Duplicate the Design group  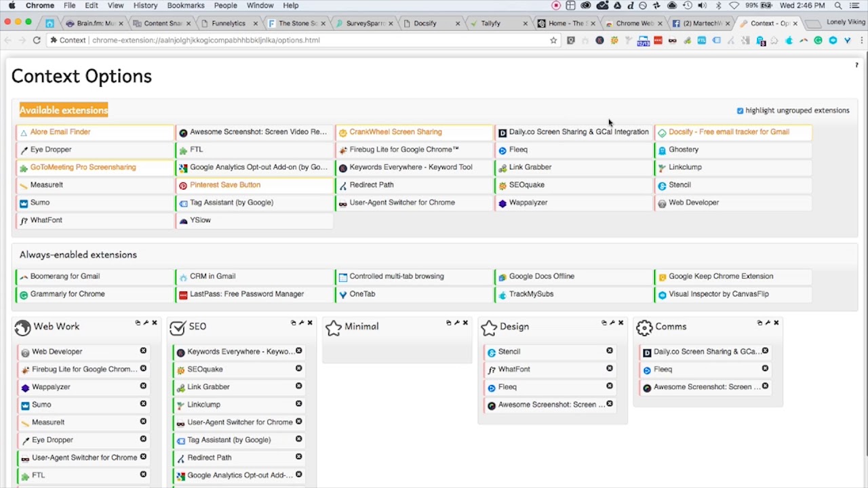(x=604, y=323)
